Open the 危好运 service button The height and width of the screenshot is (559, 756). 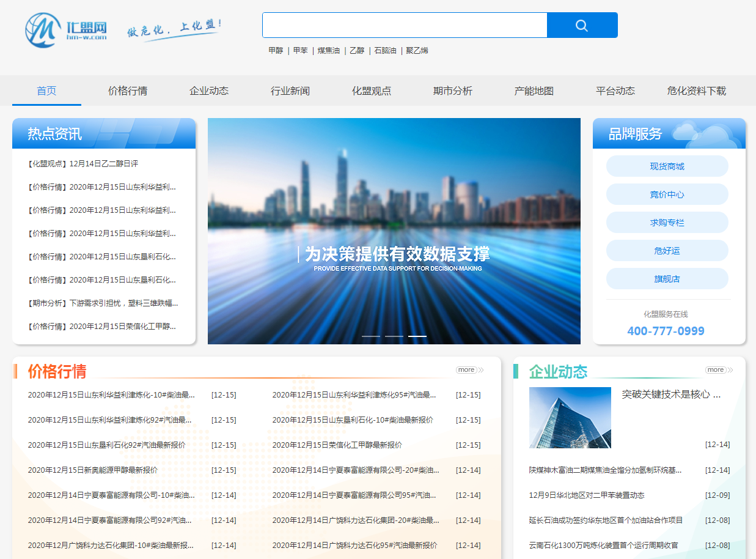point(666,250)
